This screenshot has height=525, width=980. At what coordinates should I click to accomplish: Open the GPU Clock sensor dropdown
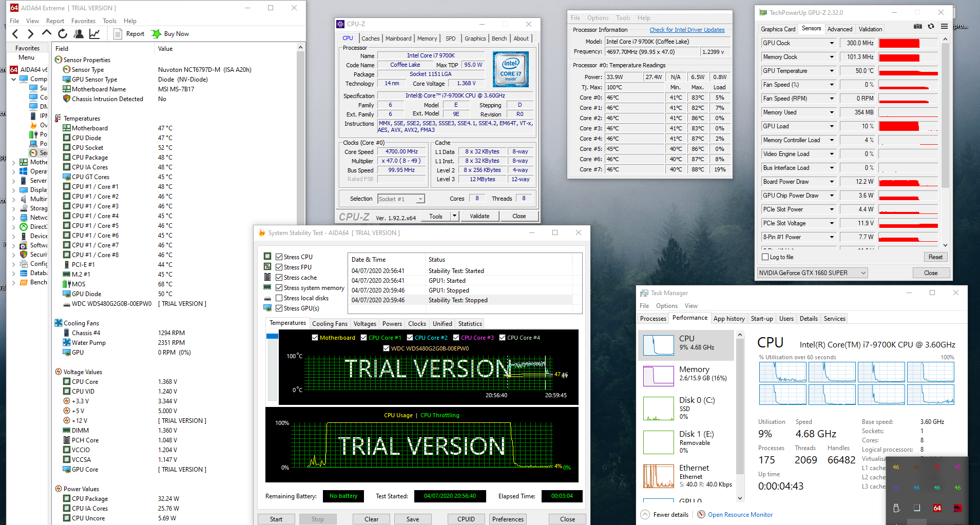pos(832,43)
